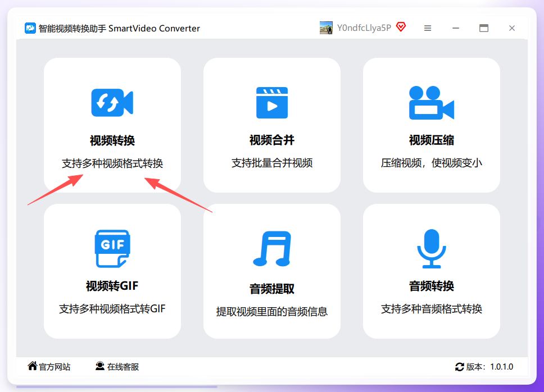This screenshot has height=392, width=544.
Task: Click the support agent icon beside 在线客服
Action: pyautogui.click(x=100, y=366)
